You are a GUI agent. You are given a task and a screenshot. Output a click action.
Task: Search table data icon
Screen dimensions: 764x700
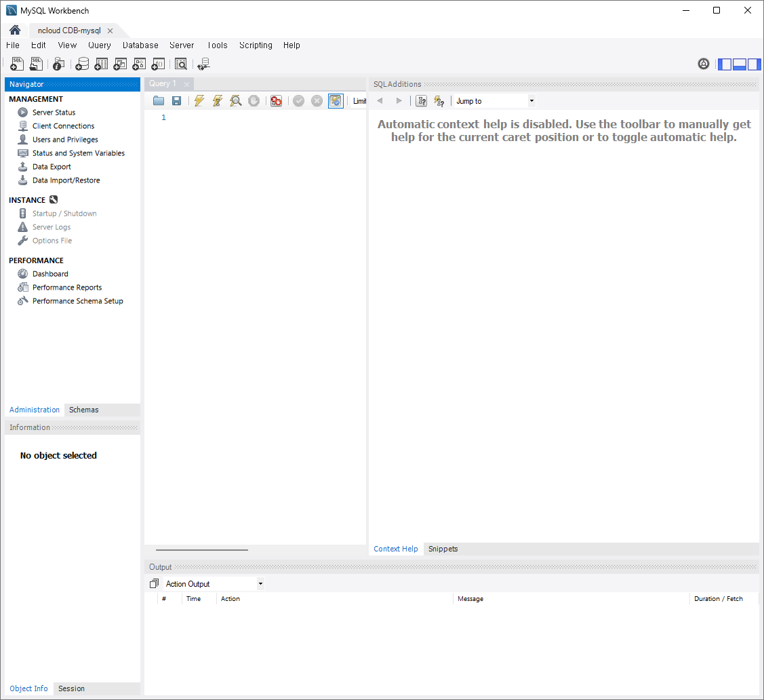pos(181,64)
